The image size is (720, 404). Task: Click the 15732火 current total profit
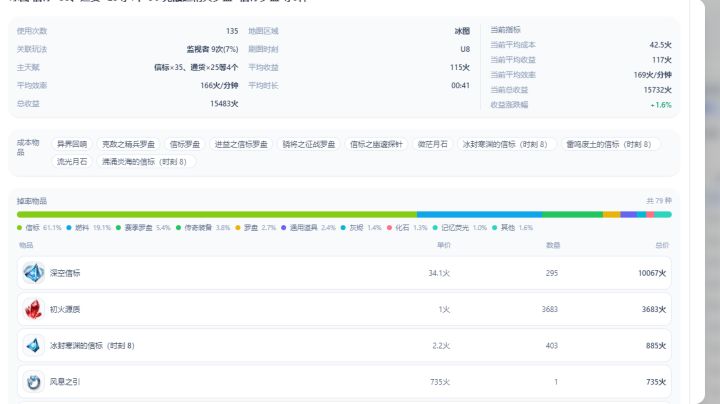tap(658, 90)
